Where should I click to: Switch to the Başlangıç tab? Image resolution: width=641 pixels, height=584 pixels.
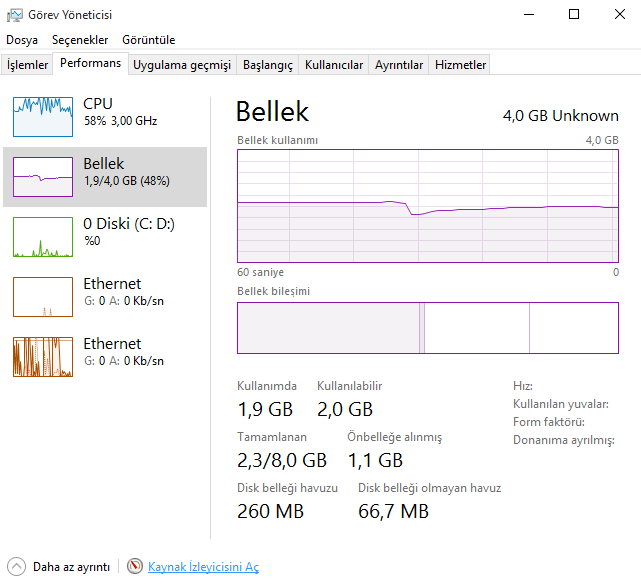268,65
